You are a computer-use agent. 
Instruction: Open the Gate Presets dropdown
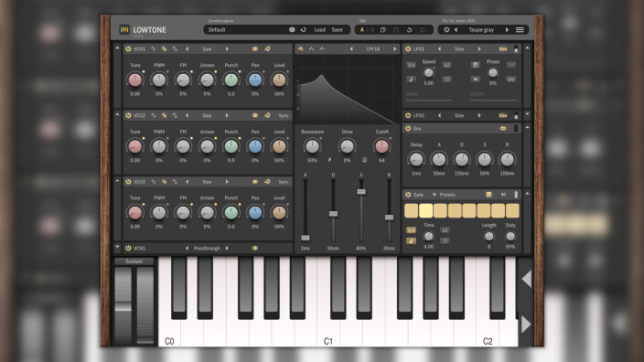pyautogui.click(x=444, y=195)
